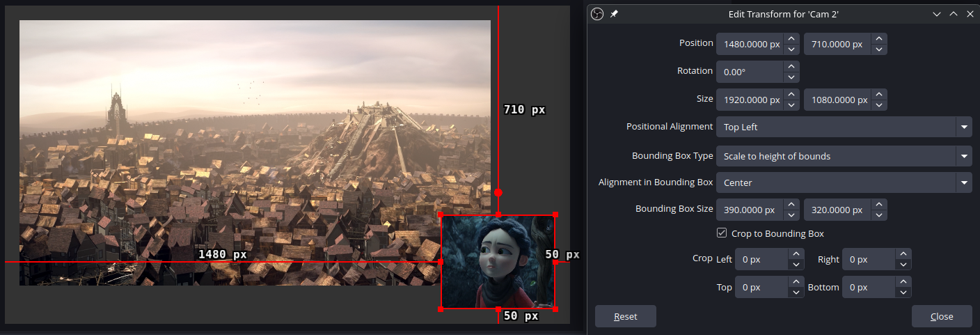
Task: Decrease Position Y value with down arrow
Action: [x=879, y=49]
